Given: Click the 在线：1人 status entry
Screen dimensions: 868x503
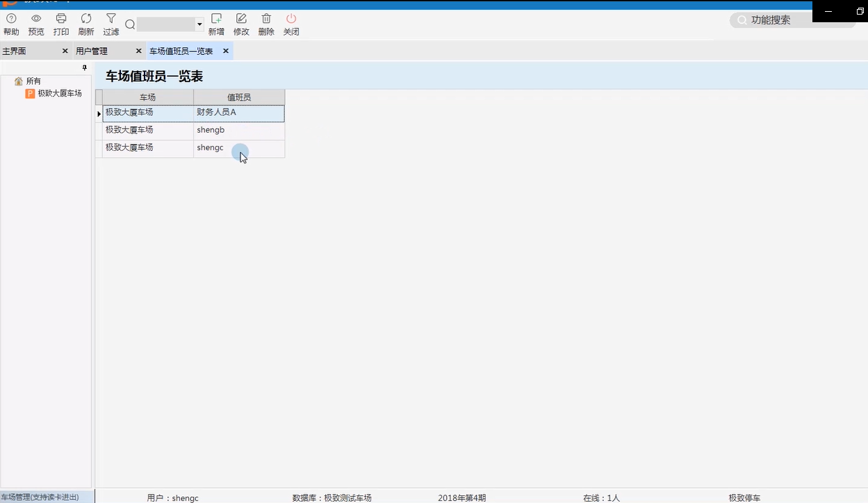Looking at the screenshot, I should pos(602,498).
